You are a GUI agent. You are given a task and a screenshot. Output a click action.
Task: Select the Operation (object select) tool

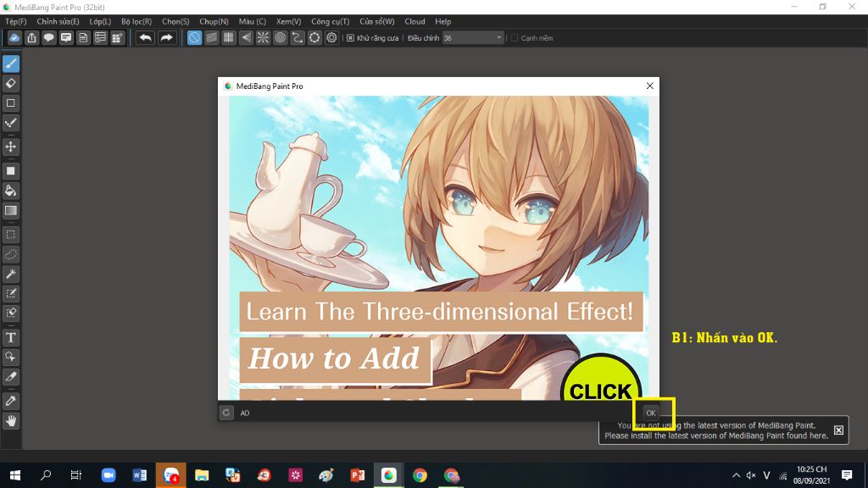(x=10, y=357)
